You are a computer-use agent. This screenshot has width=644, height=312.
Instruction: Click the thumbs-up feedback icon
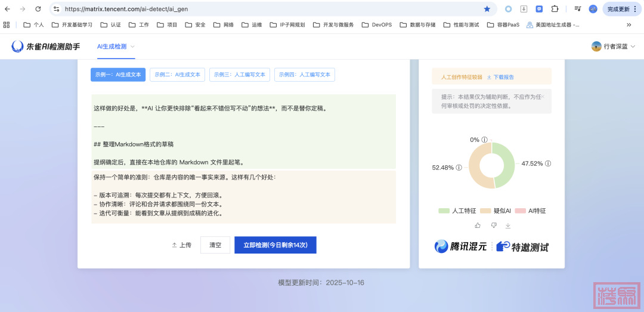coord(478,225)
